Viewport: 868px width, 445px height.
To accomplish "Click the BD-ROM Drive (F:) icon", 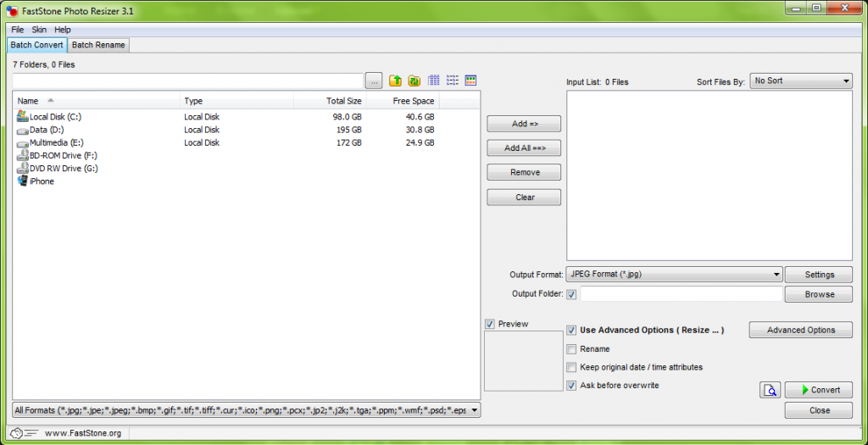I will point(23,155).
